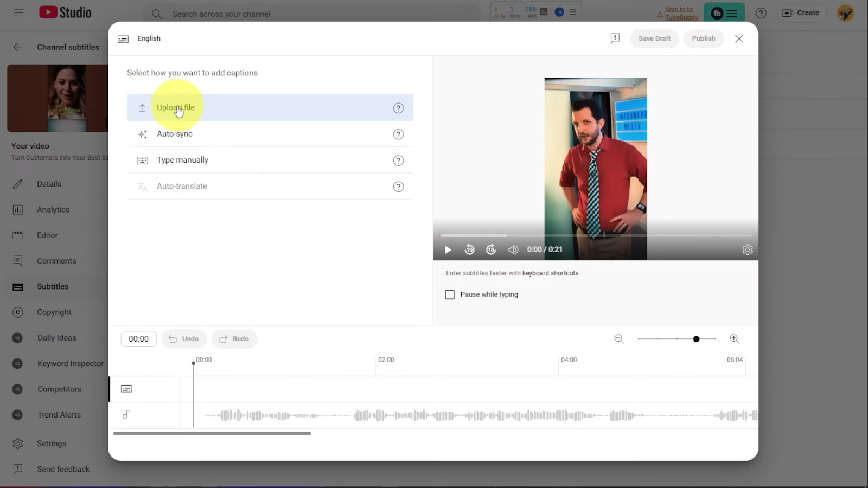Rewind video 10 seconds
This screenshot has width=868, height=488.
[470, 249]
